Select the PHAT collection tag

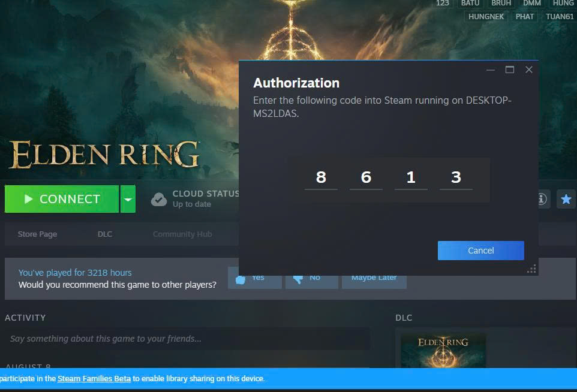click(x=524, y=17)
